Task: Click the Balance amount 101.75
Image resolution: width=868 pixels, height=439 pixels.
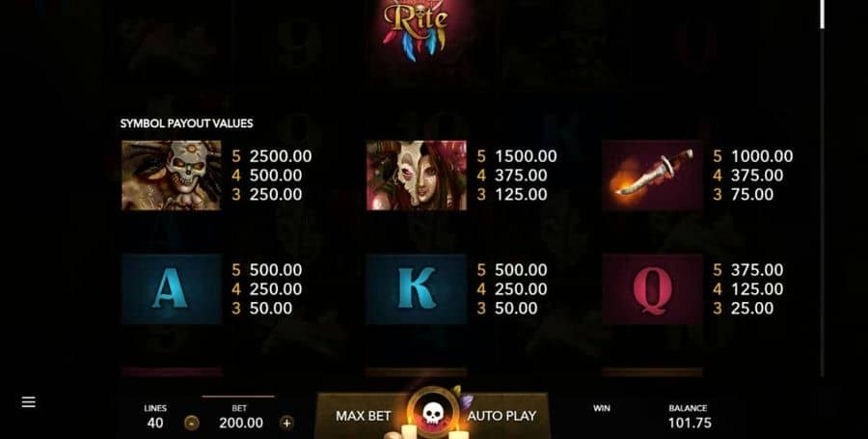Action: (x=690, y=423)
